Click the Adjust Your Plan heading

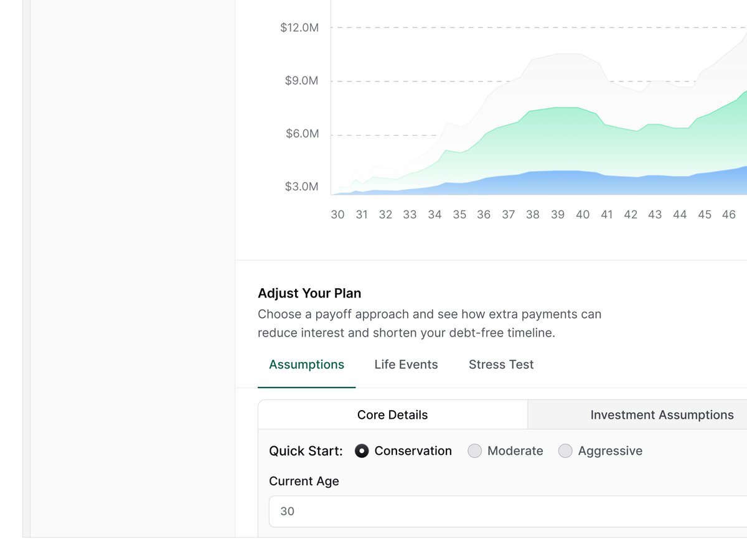click(309, 294)
